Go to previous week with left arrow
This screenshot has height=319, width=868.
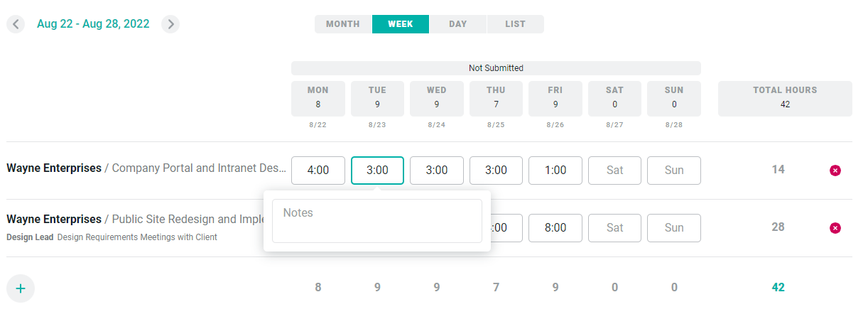pos(16,24)
